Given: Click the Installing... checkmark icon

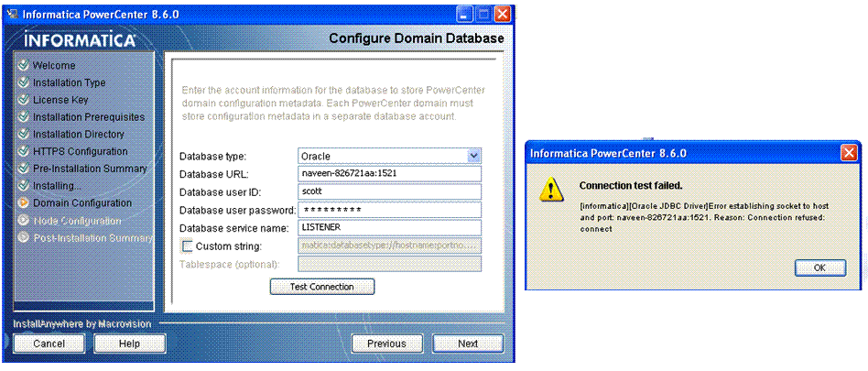Looking at the screenshot, I should click(23, 185).
